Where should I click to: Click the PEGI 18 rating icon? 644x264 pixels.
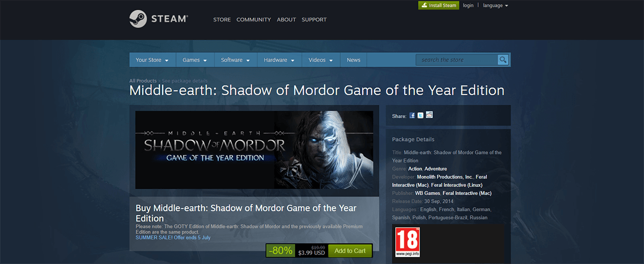407,242
